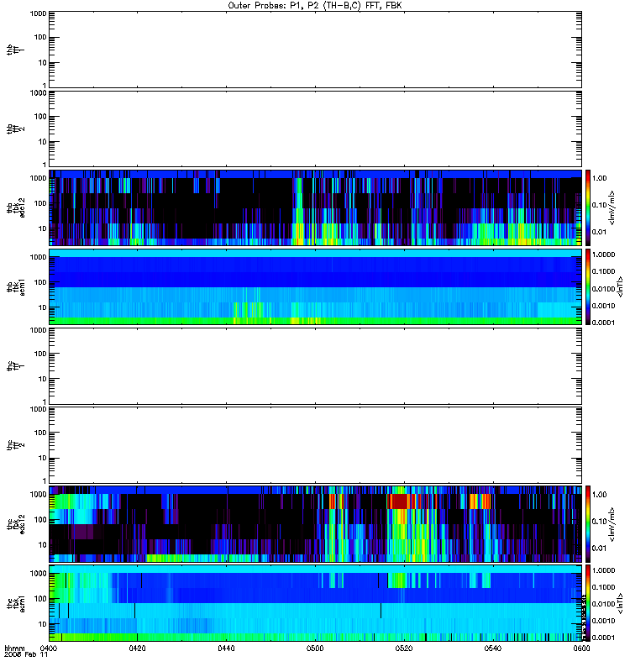Click the empty thb fff 1 plot panel
The height and width of the screenshot is (672, 630).
pos(315,50)
